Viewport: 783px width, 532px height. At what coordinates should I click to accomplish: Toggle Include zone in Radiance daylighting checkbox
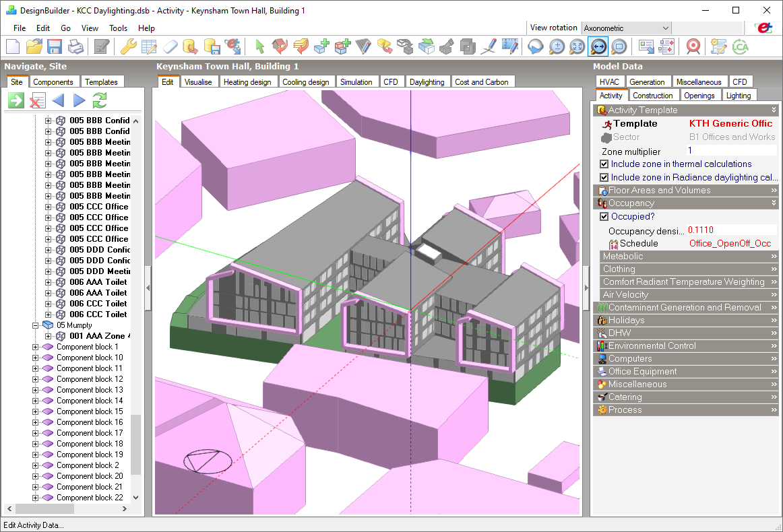[604, 178]
